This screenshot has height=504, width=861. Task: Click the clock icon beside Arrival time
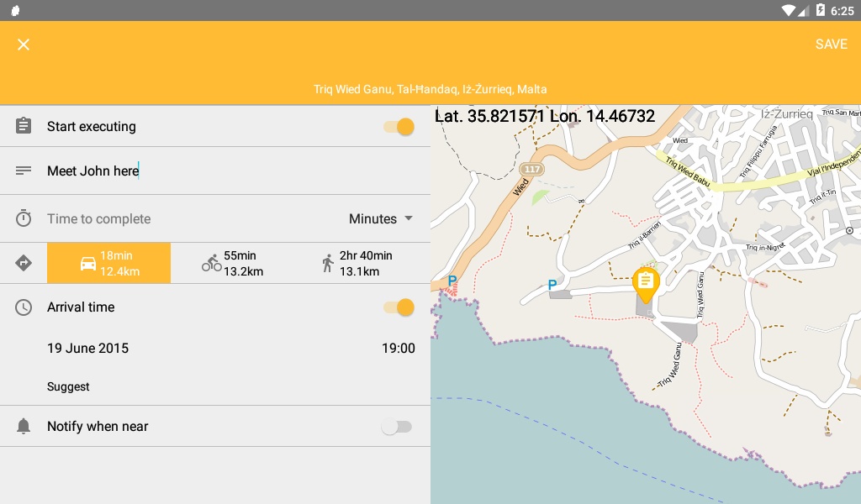23,307
